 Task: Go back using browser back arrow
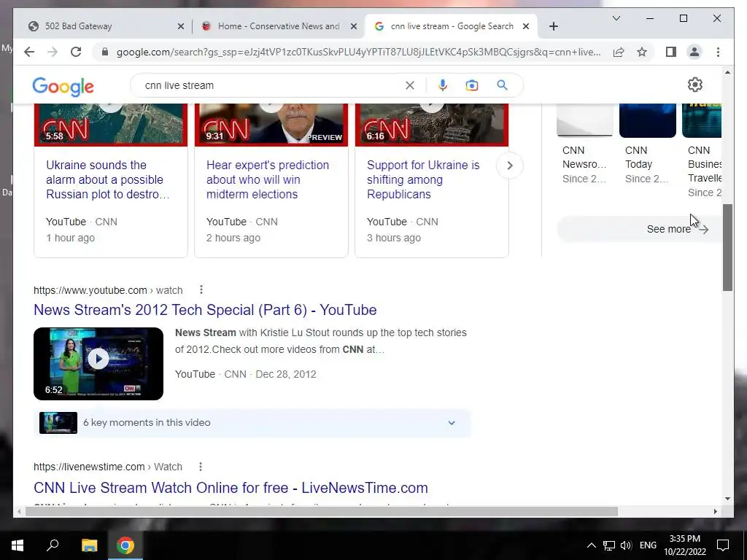click(29, 52)
